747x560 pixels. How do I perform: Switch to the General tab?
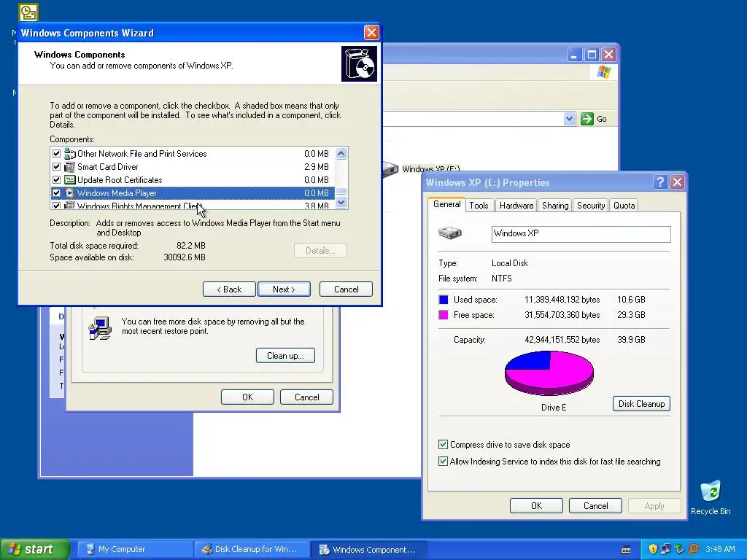click(x=447, y=204)
